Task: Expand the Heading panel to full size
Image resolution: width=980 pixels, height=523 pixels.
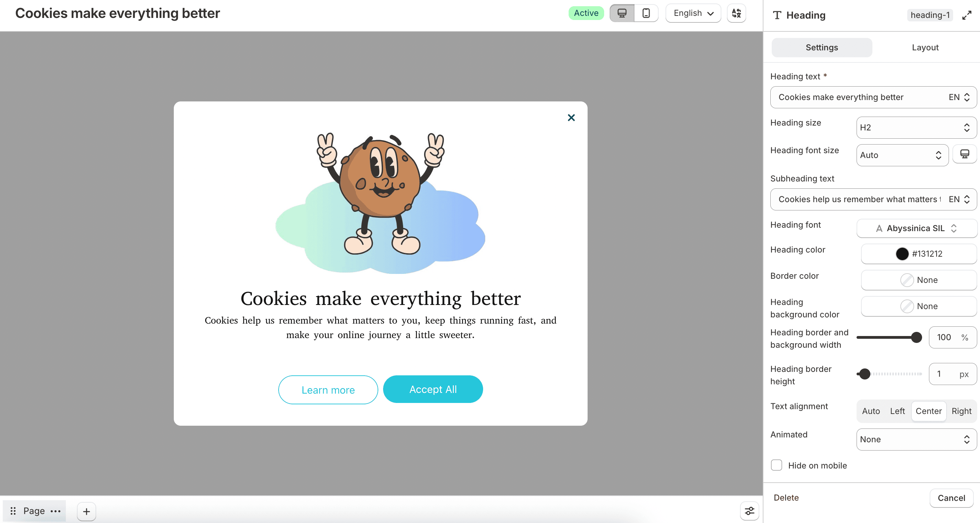Action: point(967,15)
